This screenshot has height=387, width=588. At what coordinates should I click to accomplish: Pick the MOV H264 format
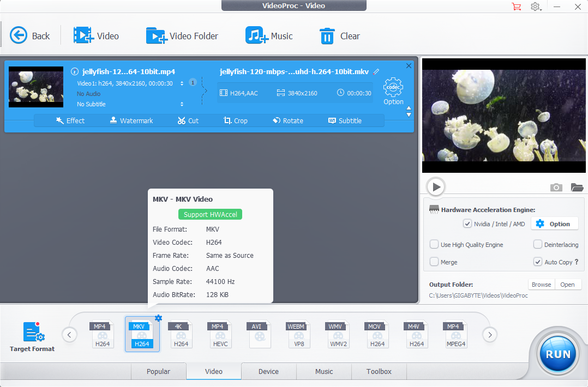(377, 335)
